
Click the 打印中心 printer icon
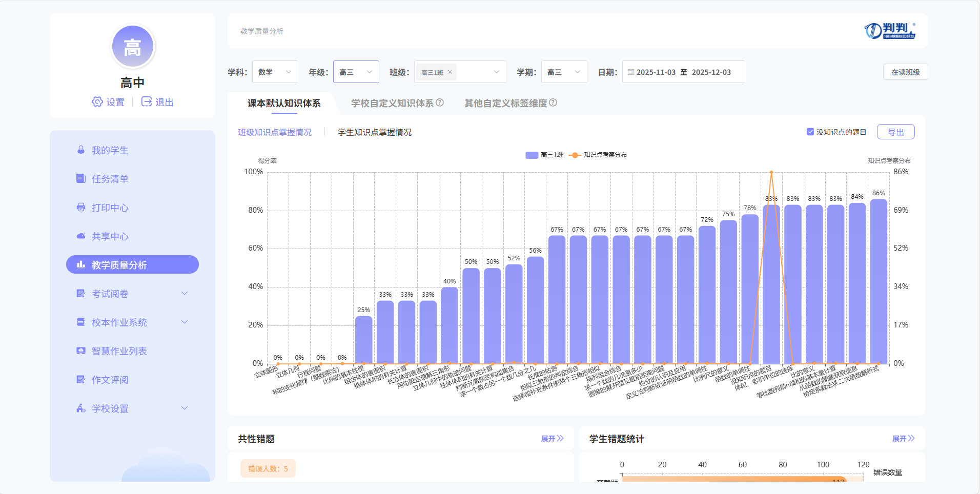tap(81, 208)
